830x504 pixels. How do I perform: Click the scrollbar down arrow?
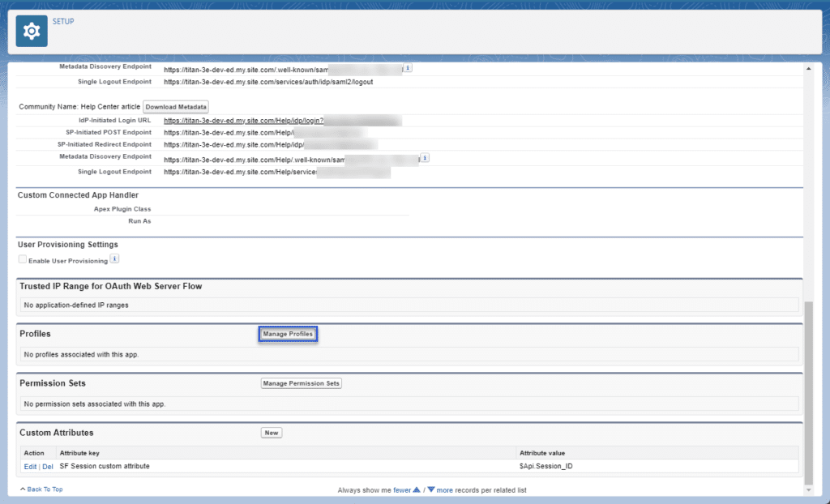[807, 489]
